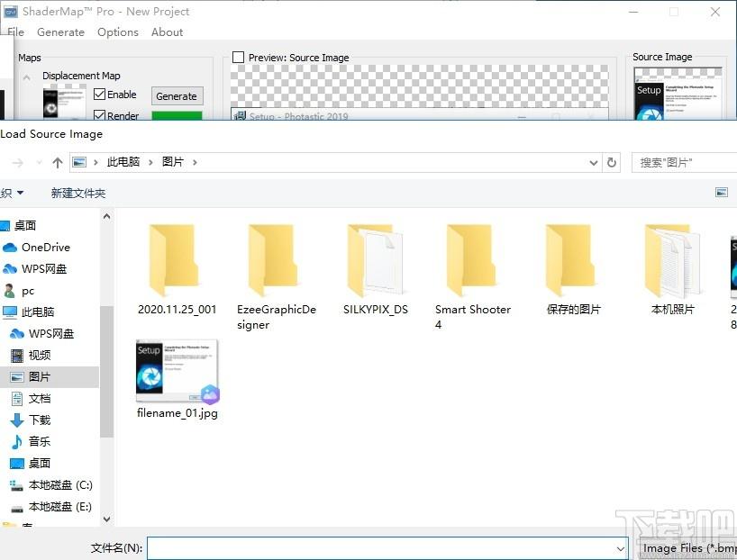The image size is (737, 560).
Task: Open the About menu
Action: [167, 32]
